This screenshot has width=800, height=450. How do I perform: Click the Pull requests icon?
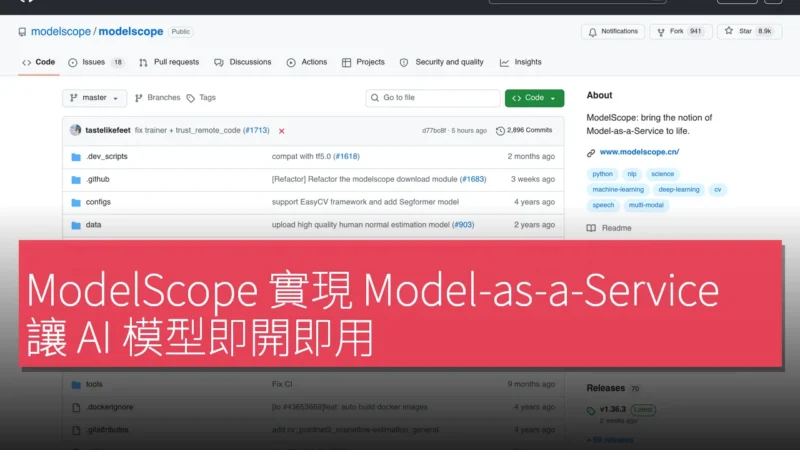(143, 63)
